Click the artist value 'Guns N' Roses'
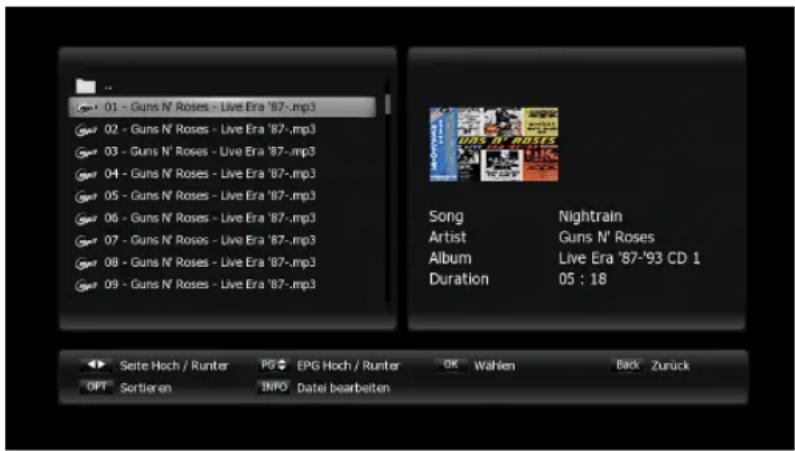795x451 pixels. (x=606, y=237)
